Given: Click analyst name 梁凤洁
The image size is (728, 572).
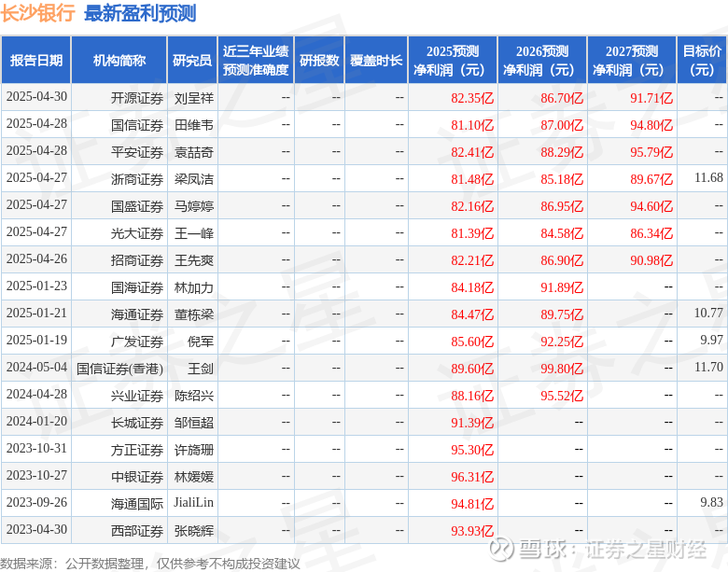Looking at the screenshot, I should coord(193,179).
